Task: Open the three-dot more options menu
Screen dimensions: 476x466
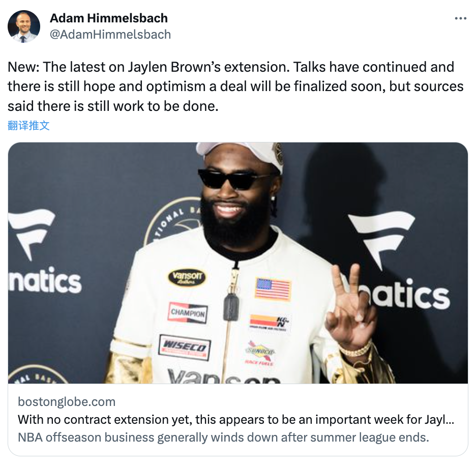Action: coord(460,18)
